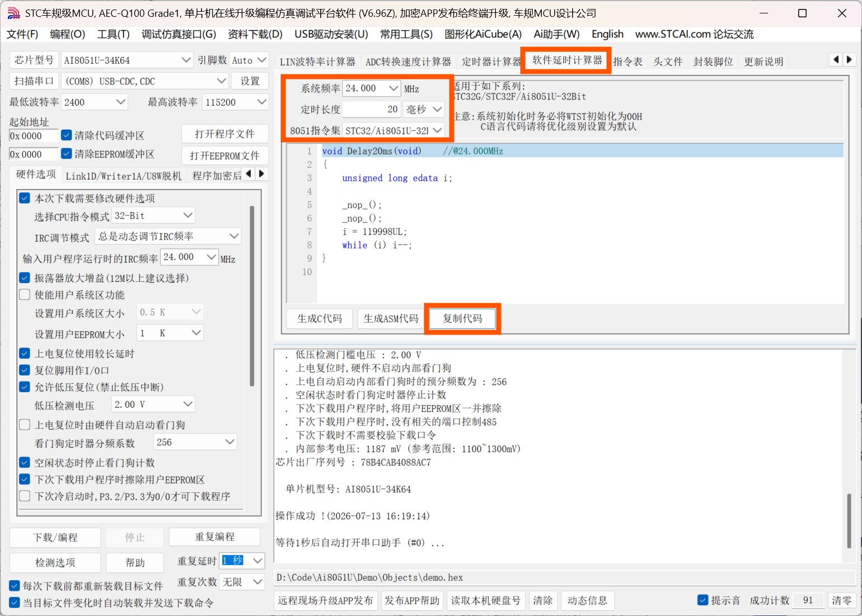Image resolution: width=862 pixels, height=616 pixels.
Task: Switch to 指令表 tab
Action: point(627,62)
